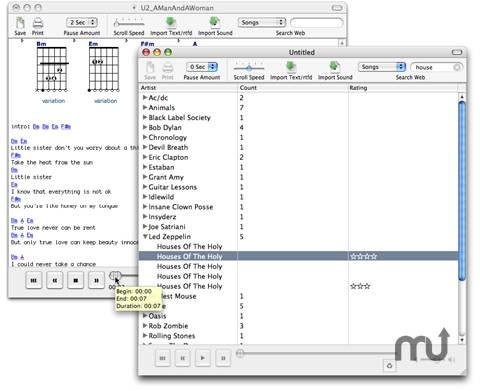
Task: Click the variation link under the Bm chord
Action: pos(53,101)
